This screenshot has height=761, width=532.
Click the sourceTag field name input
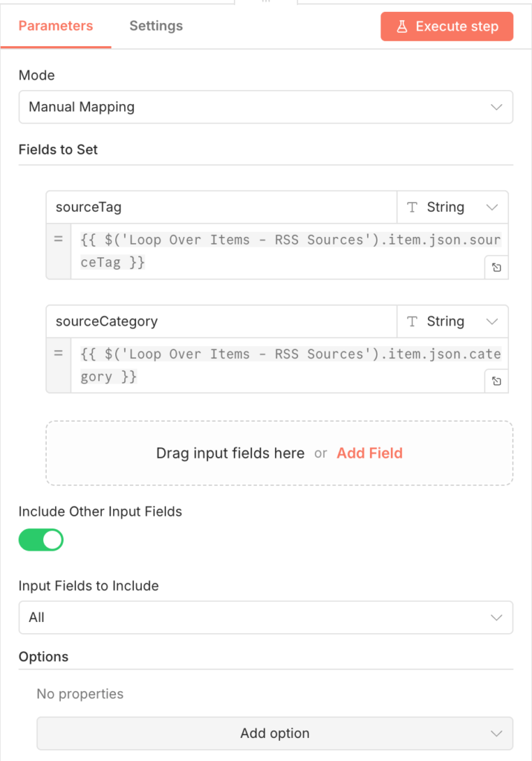point(221,207)
